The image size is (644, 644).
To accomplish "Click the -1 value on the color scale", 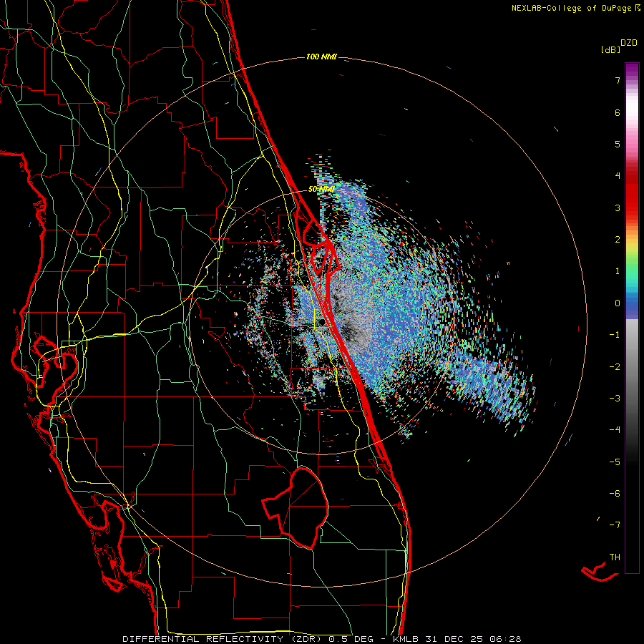I will click(x=615, y=335).
